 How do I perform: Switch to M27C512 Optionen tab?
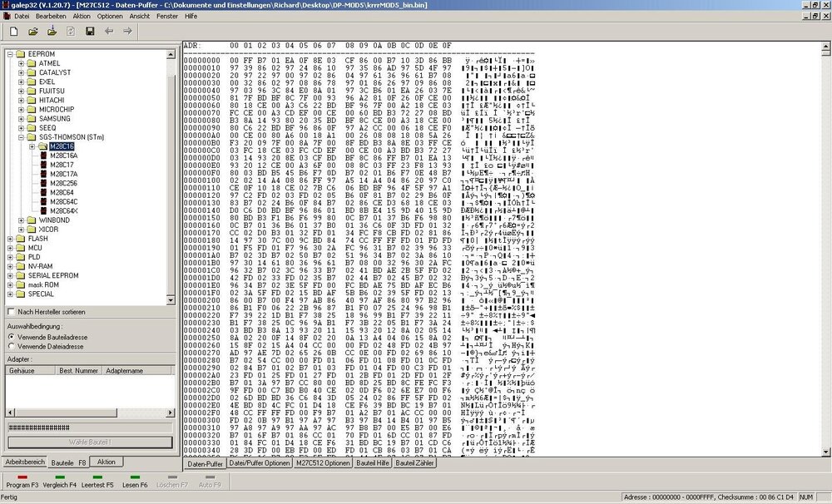tap(323, 463)
